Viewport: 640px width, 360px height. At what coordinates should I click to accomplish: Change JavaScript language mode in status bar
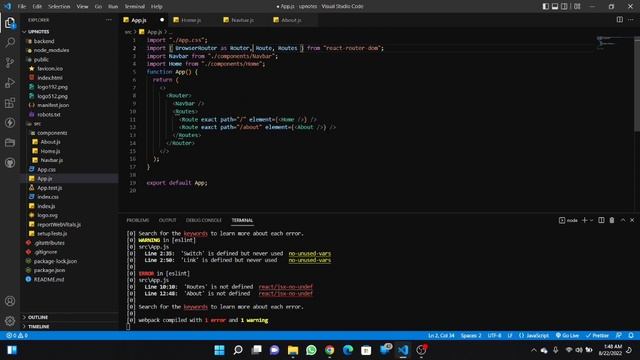tap(534, 335)
